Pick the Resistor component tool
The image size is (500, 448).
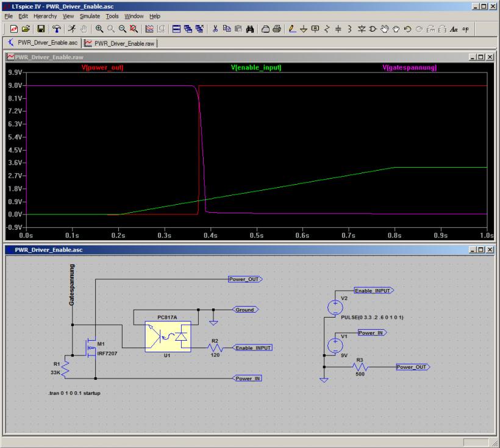327,29
